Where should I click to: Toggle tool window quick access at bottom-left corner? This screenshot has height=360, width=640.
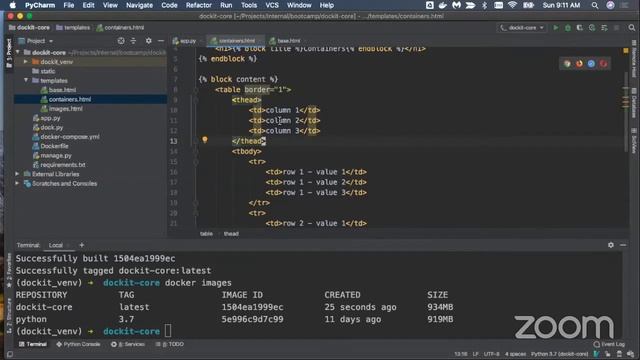click(10, 354)
